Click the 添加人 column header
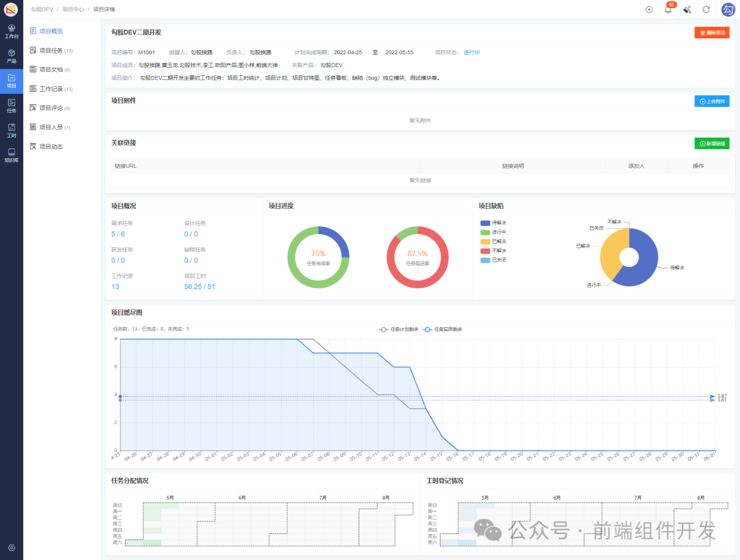 pyautogui.click(x=636, y=166)
